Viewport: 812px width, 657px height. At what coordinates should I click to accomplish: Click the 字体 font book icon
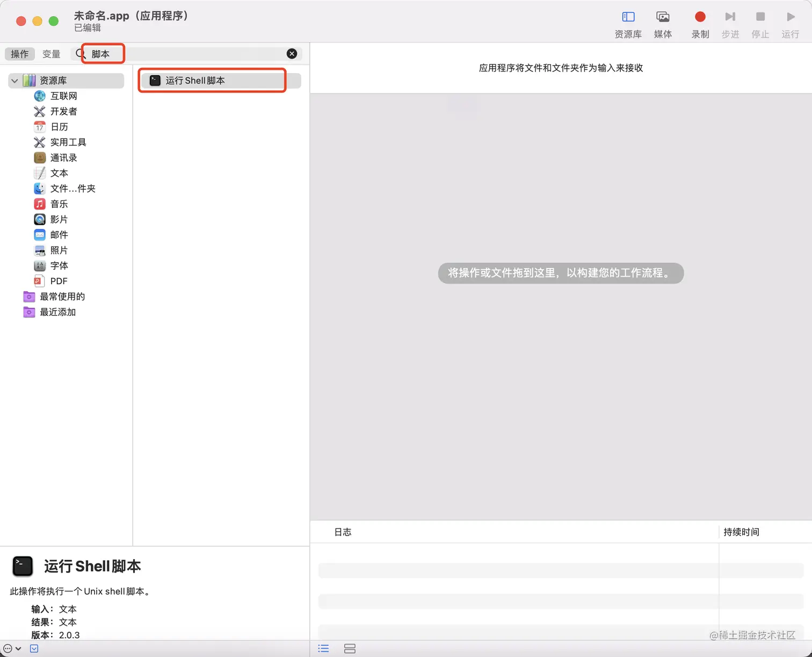40,265
